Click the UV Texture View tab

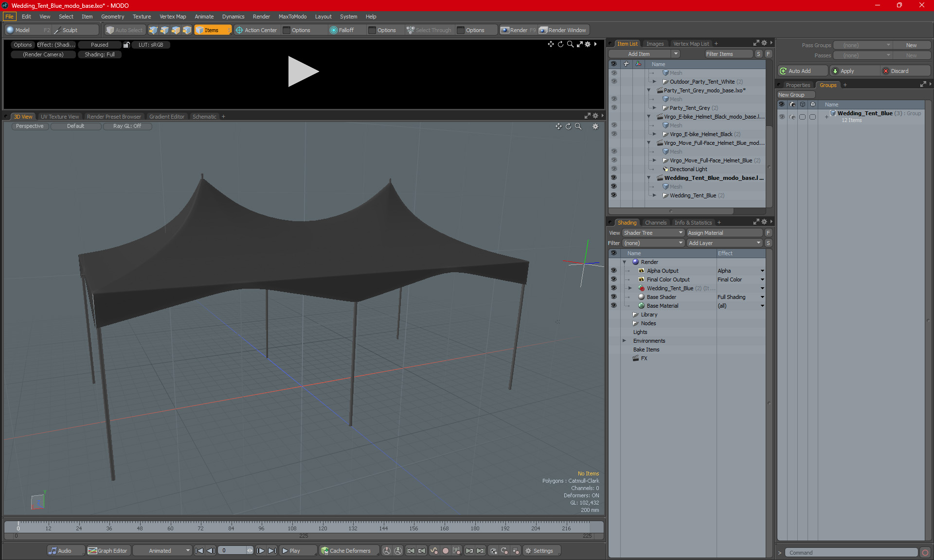click(x=59, y=116)
